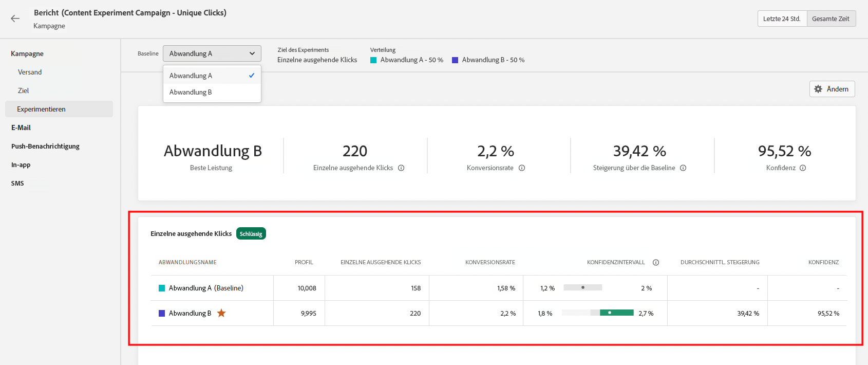The height and width of the screenshot is (365, 868).
Task: Click the gear icon on Ändern
Action: (818, 89)
